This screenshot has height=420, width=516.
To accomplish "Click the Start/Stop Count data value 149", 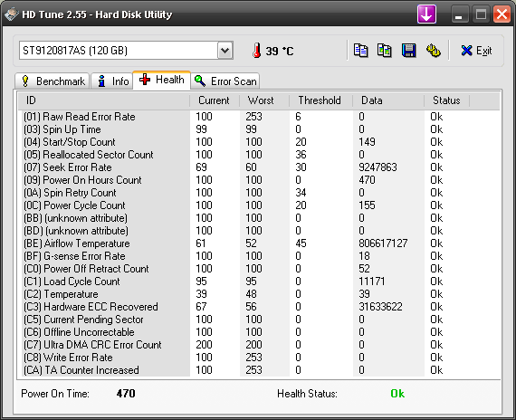I will [367, 142].
